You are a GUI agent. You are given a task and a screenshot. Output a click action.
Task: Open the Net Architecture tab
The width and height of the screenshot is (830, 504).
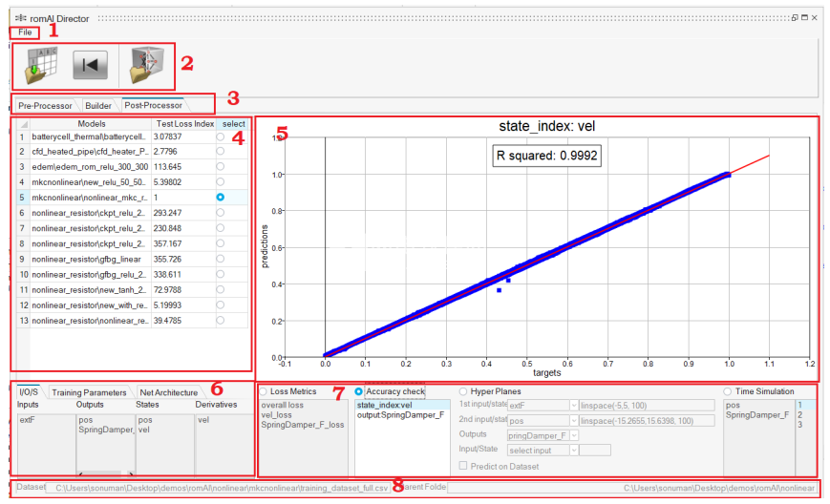tap(168, 392)
